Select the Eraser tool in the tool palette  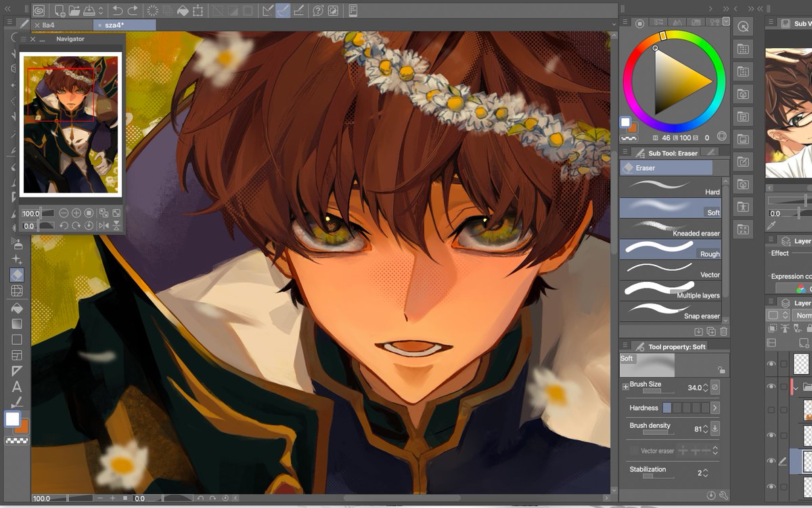pos(17,275)
